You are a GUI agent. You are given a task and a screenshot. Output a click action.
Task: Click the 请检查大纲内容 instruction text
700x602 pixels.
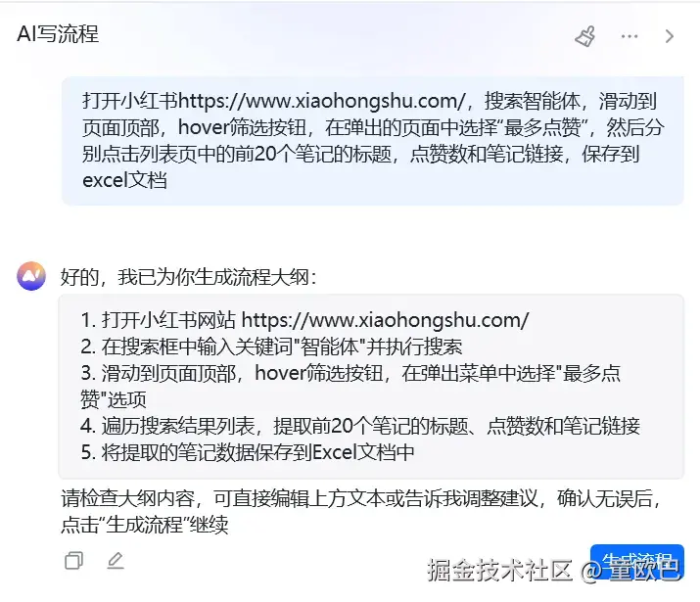coord(360,511)
